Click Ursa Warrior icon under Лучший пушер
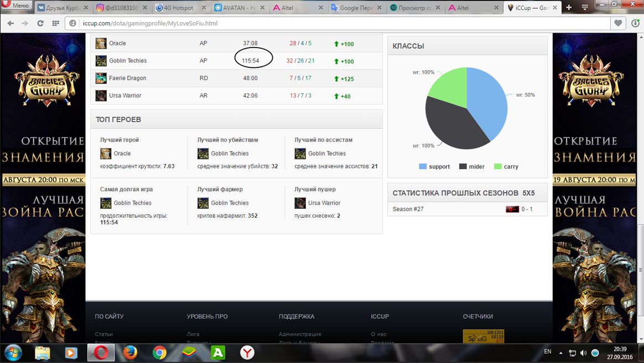 [x=300, y=203]
